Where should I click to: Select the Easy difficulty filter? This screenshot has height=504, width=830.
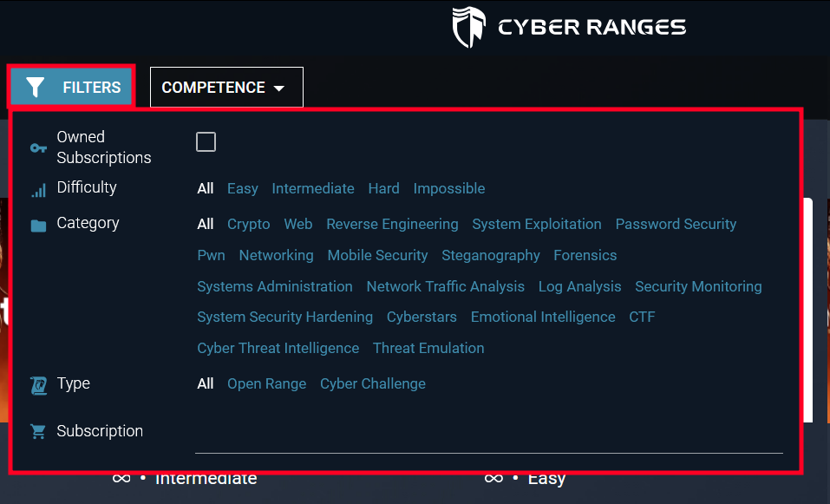[x=242, y=188]
